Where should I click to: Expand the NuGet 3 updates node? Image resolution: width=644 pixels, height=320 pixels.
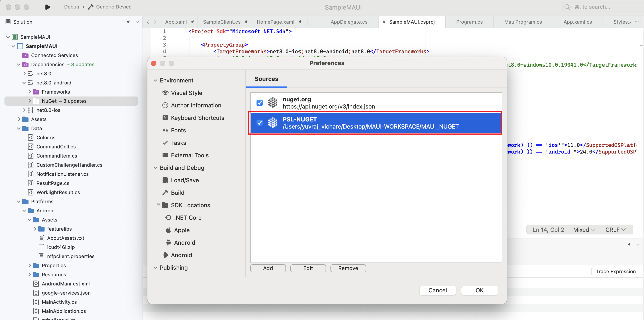(30, 101)
